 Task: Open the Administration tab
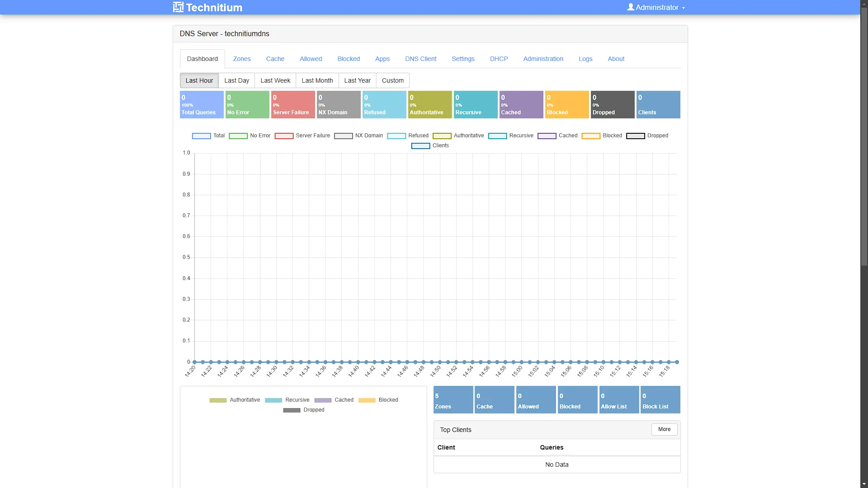[x=543, y=59]
